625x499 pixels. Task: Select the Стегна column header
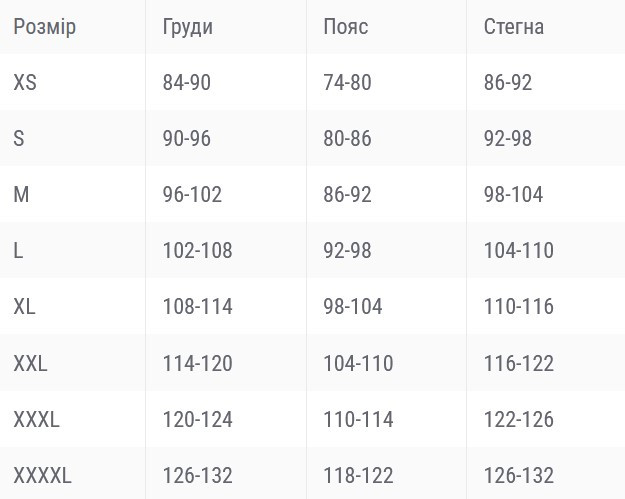tap(513, 27)
